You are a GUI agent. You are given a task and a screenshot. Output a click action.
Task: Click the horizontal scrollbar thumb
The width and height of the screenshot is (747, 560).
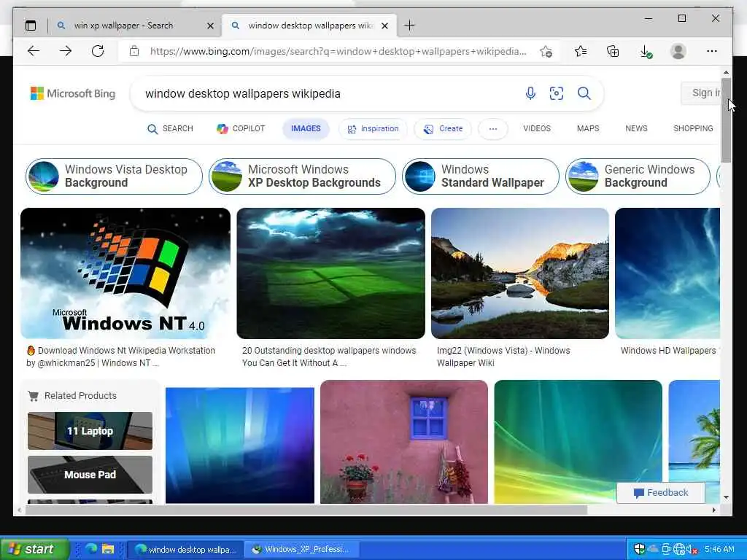tap(306, 510)
